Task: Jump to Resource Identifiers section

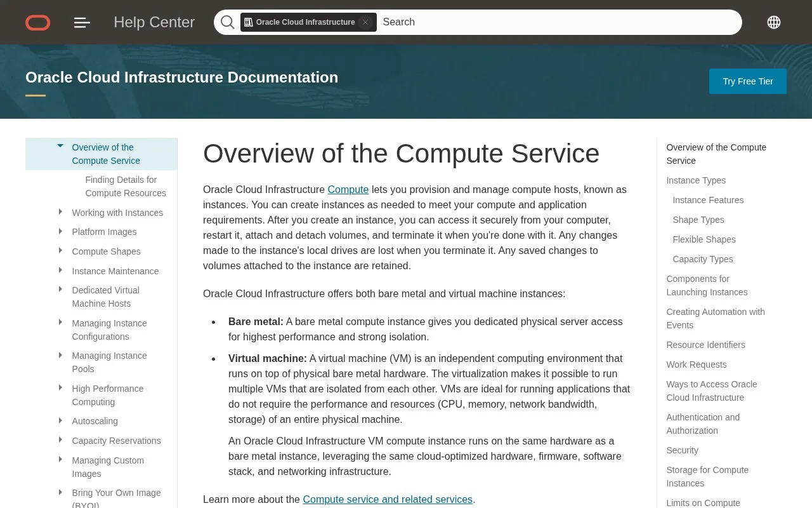Action: 705,345
